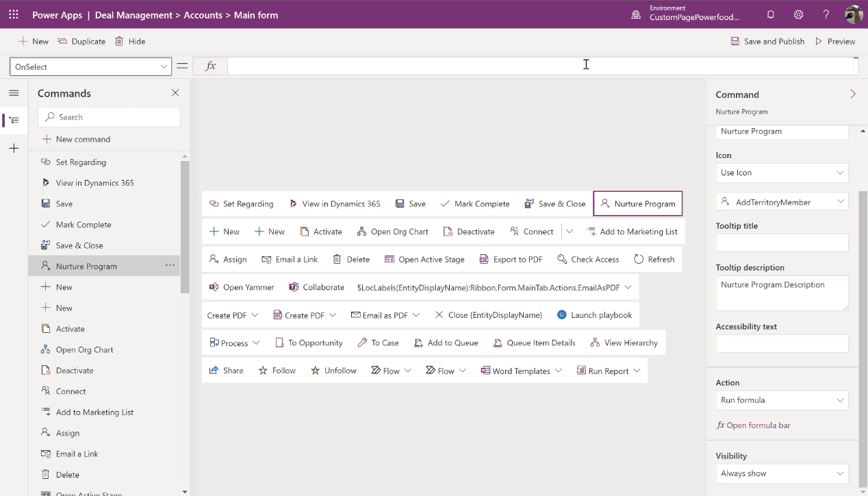This screenshot has height=496, width=868.
Task: Click the plus icon in left rail
Action: click(x=14, y=149)
